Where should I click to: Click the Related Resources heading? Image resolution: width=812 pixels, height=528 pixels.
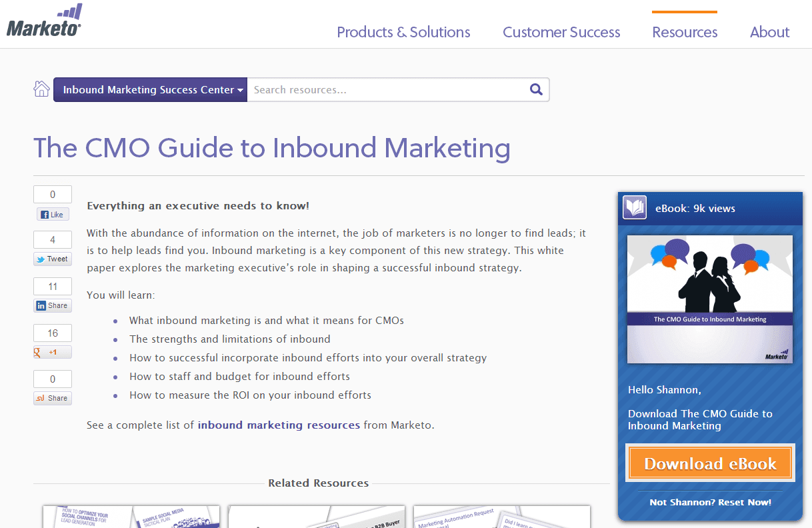(x=319, y=483)
